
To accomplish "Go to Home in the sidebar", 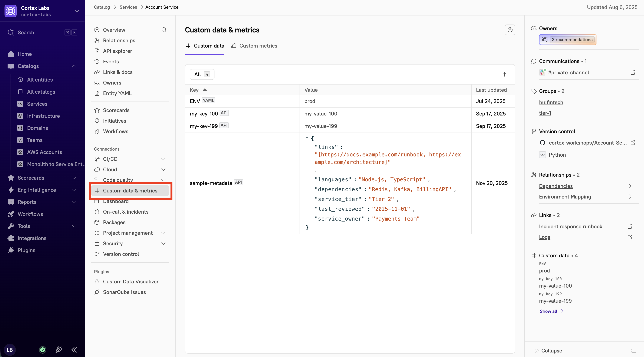I will 25,54.
